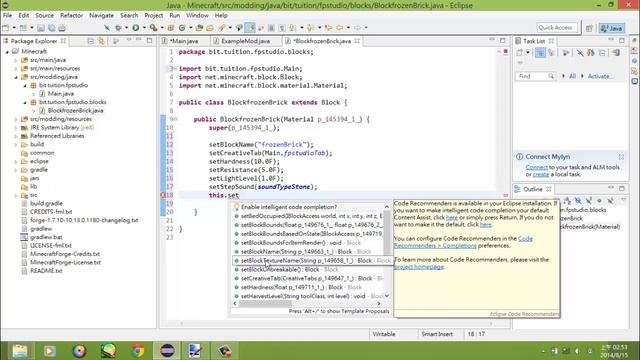Open the New file dropdown arrow
The width and height of the screenshot is (640, 360).
[14, 28]
